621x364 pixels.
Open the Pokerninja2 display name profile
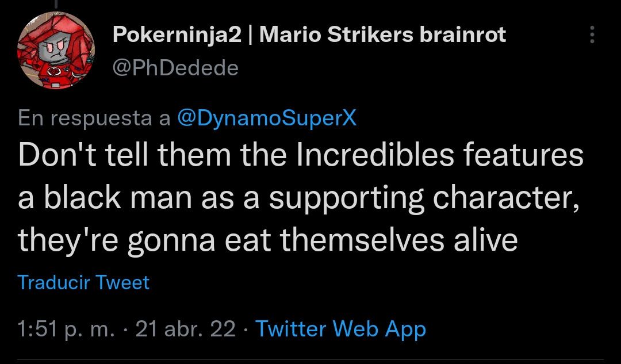(x=177, y=35)
